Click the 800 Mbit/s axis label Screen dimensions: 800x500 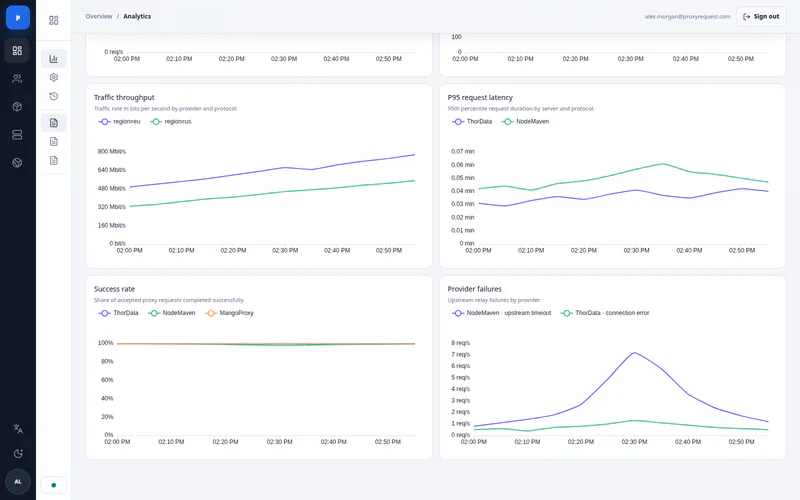coord(112,152)
